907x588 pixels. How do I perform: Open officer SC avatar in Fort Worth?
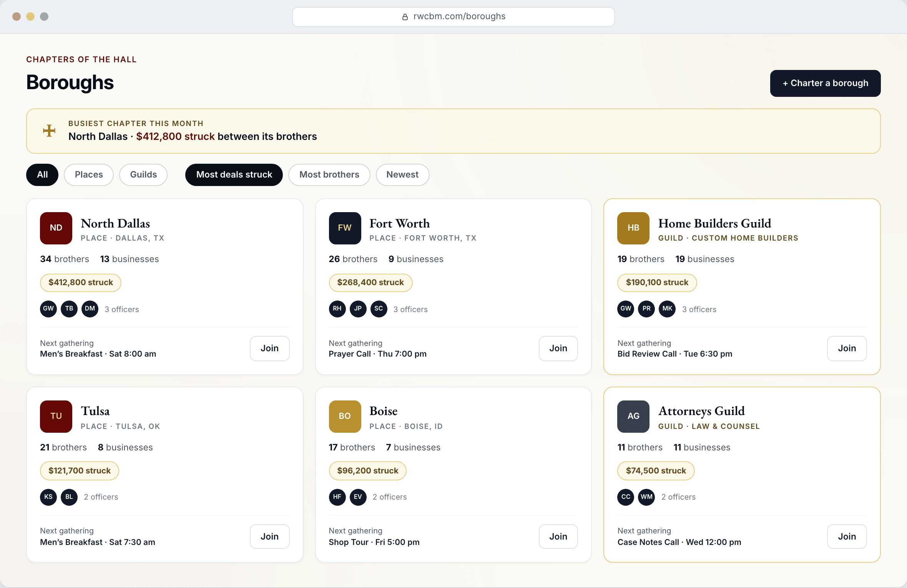point(379,309)
